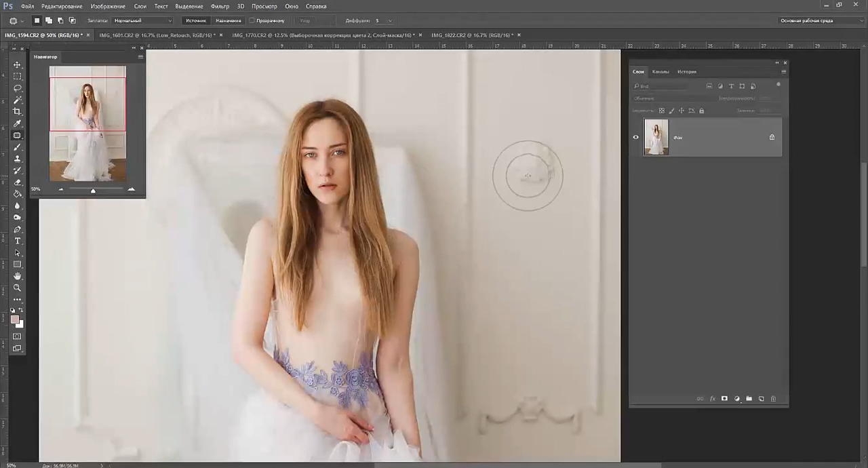Viewport: 868px width, 468px height.
Task: Select the Rectangle shape tool
Action: (18, 265)
